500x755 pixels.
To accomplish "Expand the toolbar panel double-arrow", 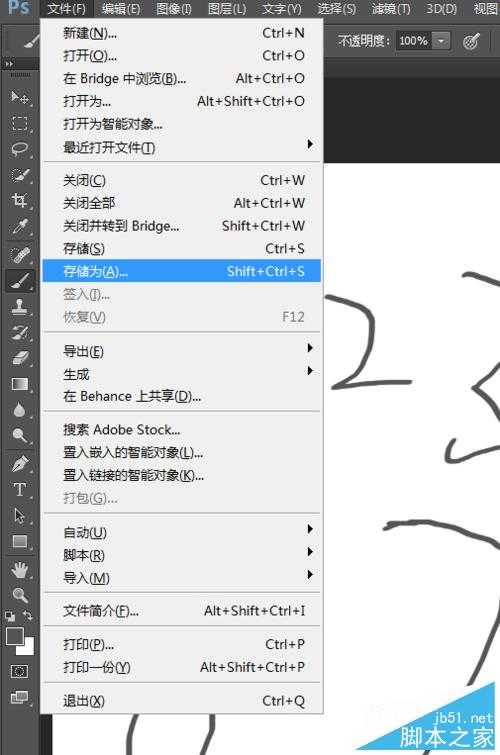I will (x=9, y=64).
